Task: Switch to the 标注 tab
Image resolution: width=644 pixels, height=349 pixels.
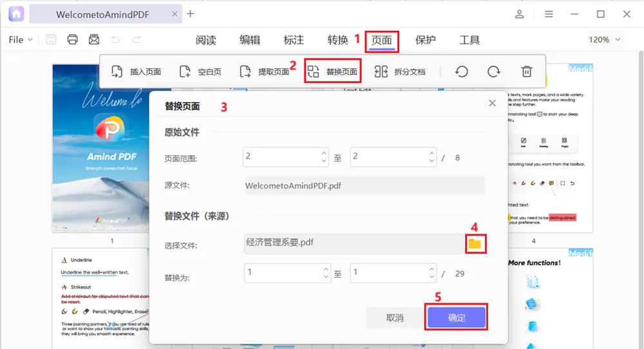Action: coord(294,40)
